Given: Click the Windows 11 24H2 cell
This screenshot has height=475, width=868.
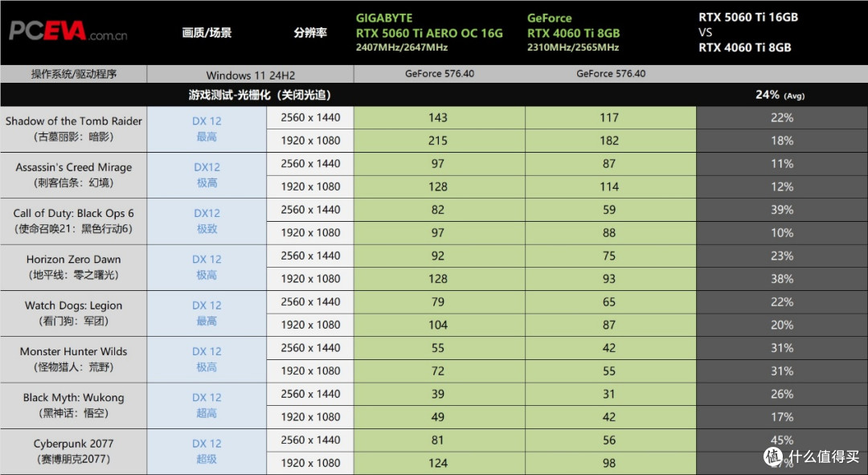Looking at the screenshot, I should (x=250, y=75).
